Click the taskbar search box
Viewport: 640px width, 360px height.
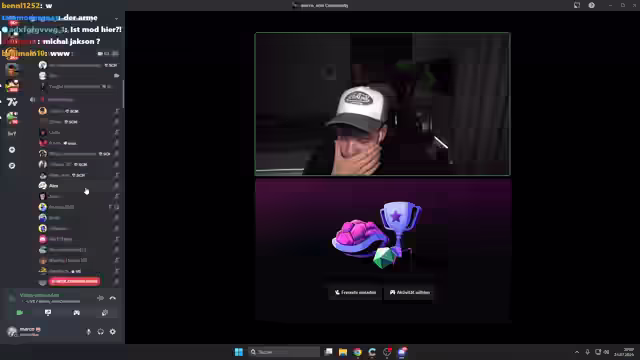tap(284, 352)
